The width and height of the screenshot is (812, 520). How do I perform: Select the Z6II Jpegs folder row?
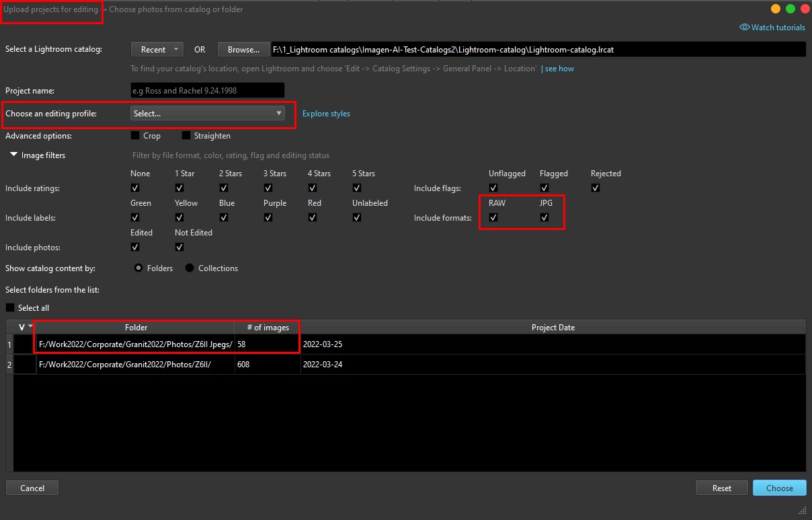136,344
